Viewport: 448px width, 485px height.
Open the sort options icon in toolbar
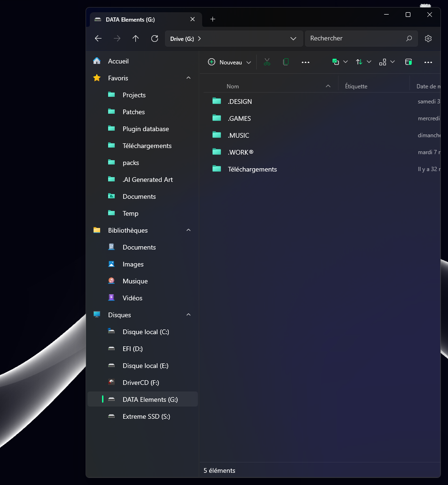(360, 62)
